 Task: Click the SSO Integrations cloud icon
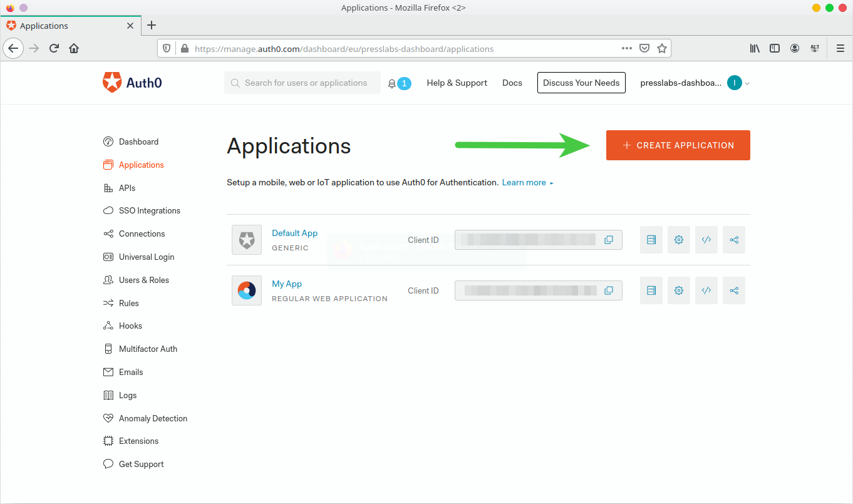point(108,210)
